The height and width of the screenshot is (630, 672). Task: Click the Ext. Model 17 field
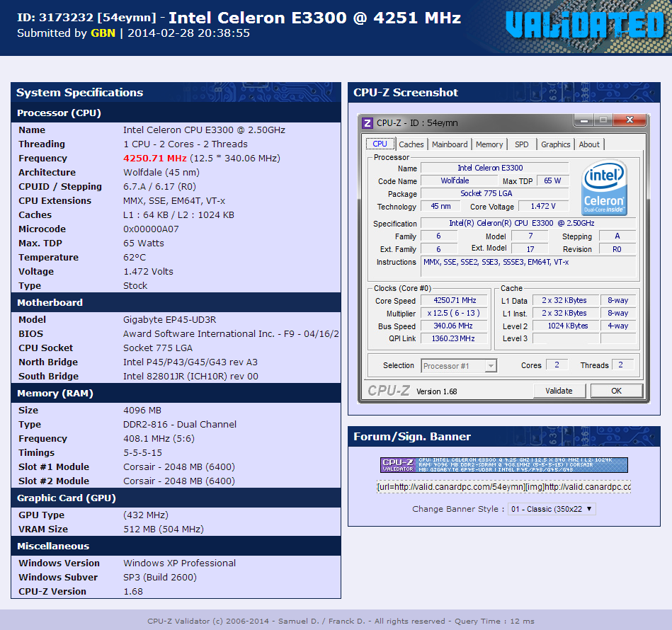coord(530,249)
